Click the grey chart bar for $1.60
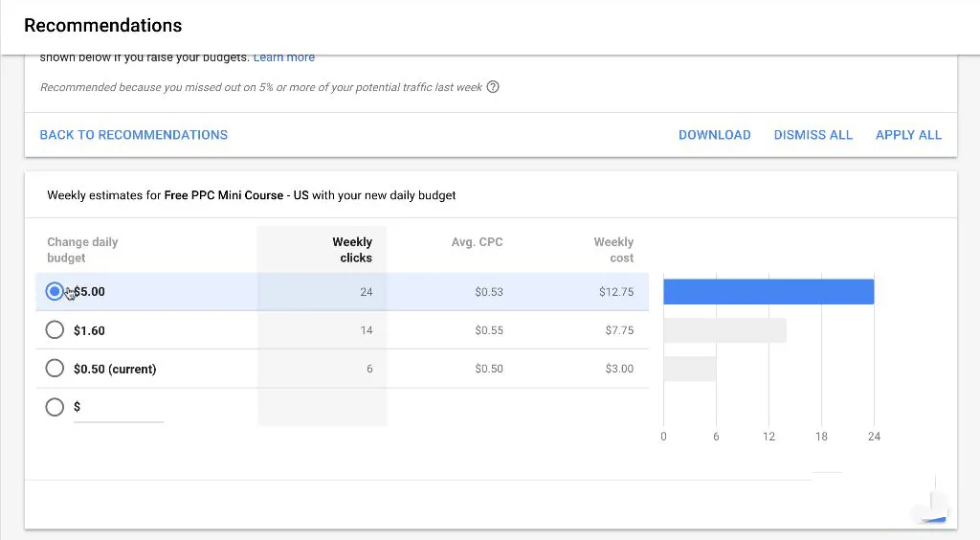The width and height of the screenshot is (980, 540). pyautogui.click(x=724, y=330)
